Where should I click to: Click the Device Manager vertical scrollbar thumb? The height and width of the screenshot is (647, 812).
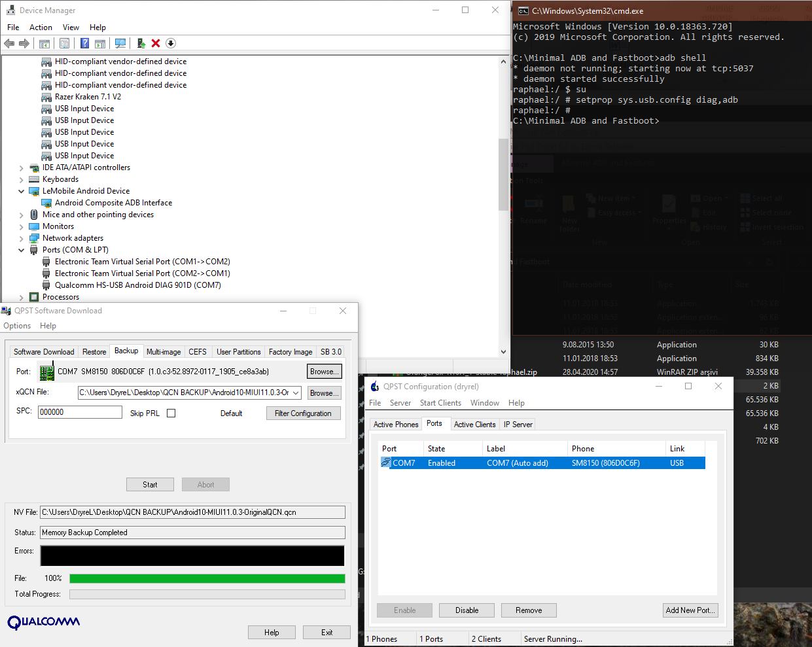(503, 174)
